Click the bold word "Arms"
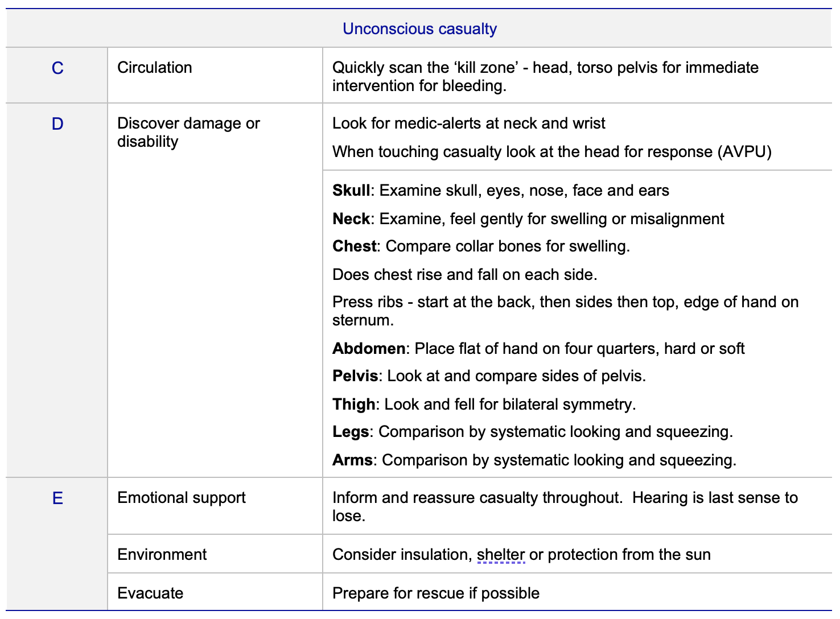This screenshot has width=840, height=619. (x=352, y=460)
